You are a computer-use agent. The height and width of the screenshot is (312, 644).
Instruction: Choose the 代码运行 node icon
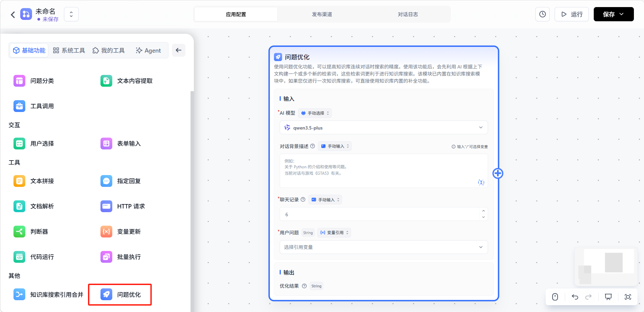click(x=19, y=257)
